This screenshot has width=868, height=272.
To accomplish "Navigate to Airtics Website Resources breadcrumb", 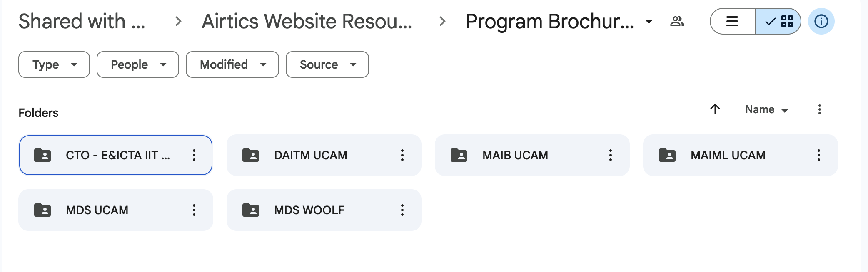I will click(307, 21).
